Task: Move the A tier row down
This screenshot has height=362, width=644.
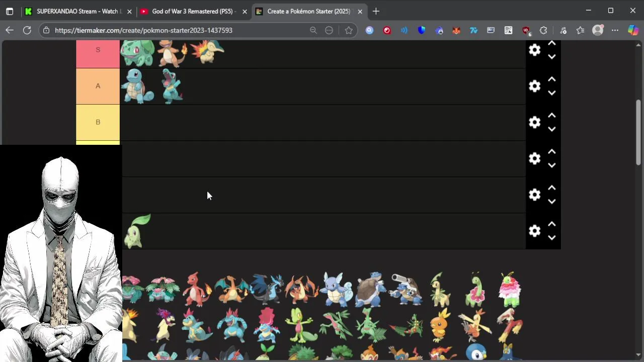Action: point(551,93)
